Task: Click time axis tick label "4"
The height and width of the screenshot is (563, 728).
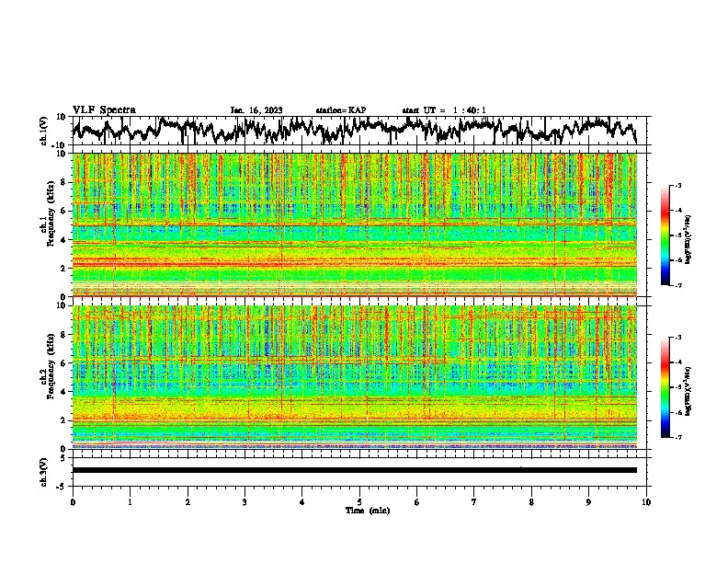Action: [302, 502]
